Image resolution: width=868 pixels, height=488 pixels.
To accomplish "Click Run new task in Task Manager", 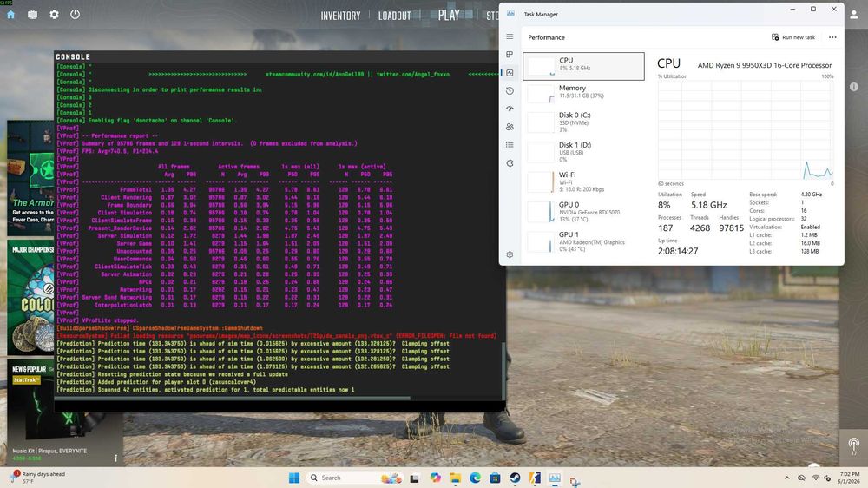I will coord(793,37).
